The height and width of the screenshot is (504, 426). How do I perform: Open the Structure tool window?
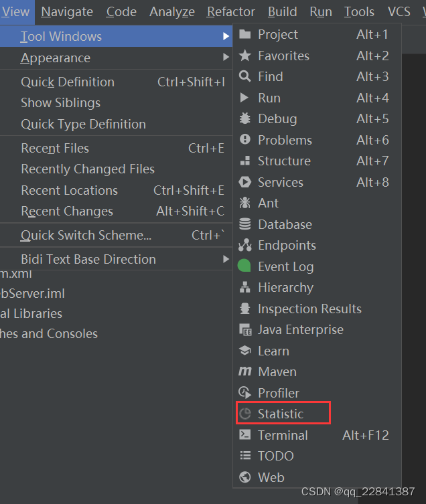point(317,161)
